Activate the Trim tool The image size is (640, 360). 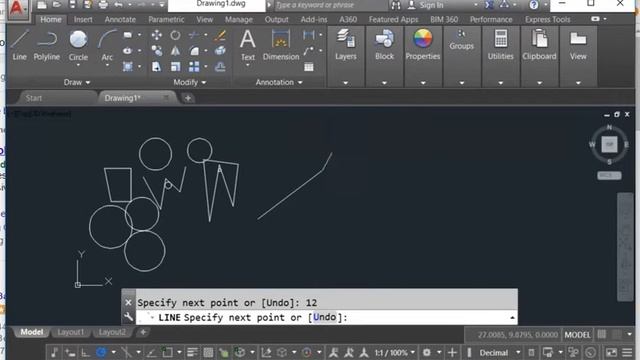[194, 35]
